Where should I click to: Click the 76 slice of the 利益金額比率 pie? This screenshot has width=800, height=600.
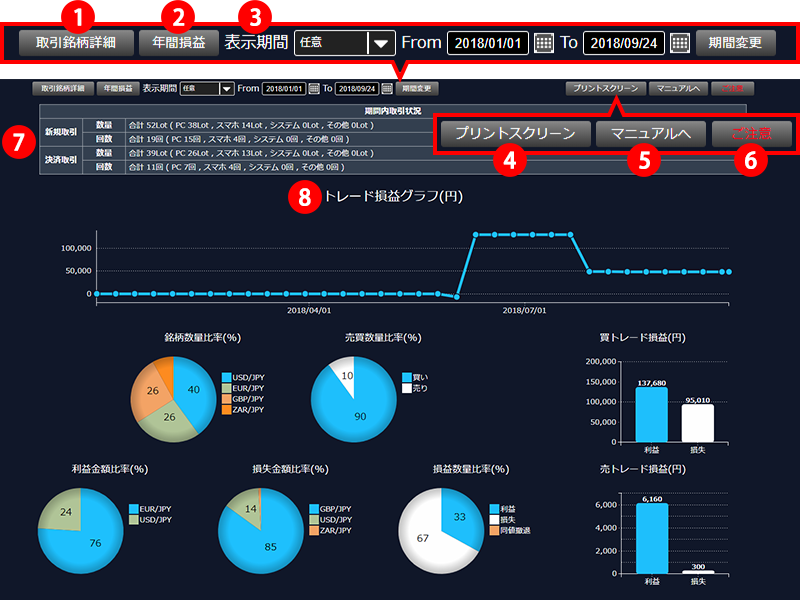(95, 543)
